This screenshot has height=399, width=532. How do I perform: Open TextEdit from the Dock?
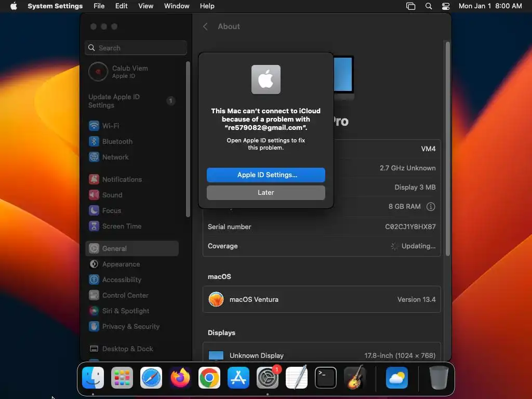click(297, 378)
